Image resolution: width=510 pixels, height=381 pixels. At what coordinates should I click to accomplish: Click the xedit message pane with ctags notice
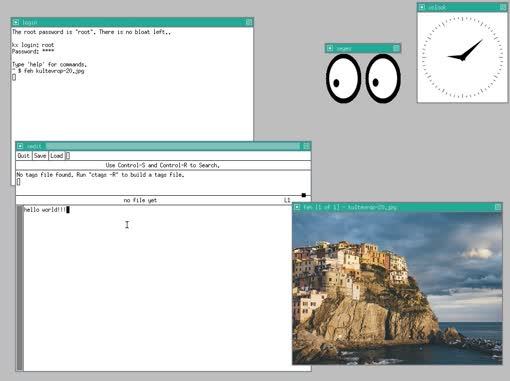coord(163,182)
